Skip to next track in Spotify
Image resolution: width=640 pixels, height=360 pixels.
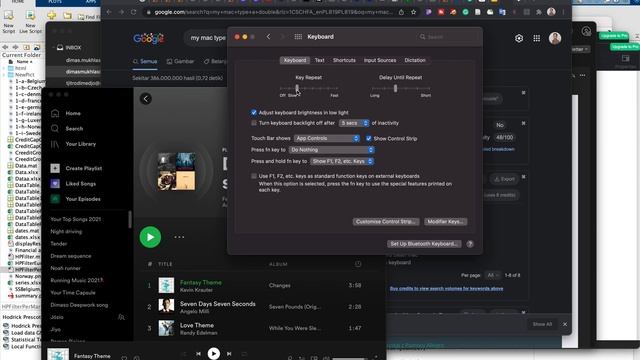(x=229, y=353)
